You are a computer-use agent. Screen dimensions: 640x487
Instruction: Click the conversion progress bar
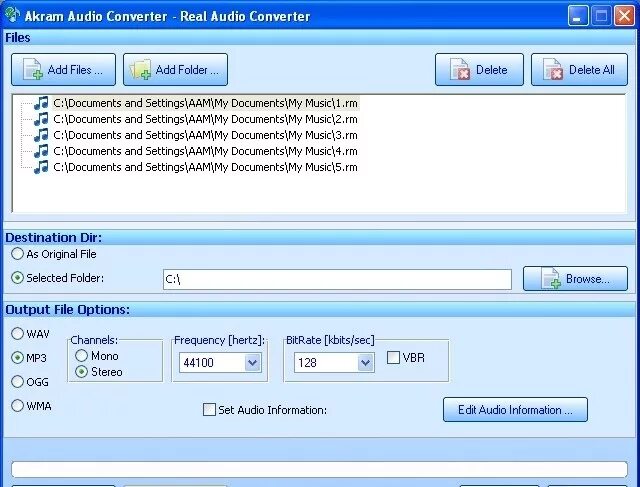coord(319,469)
